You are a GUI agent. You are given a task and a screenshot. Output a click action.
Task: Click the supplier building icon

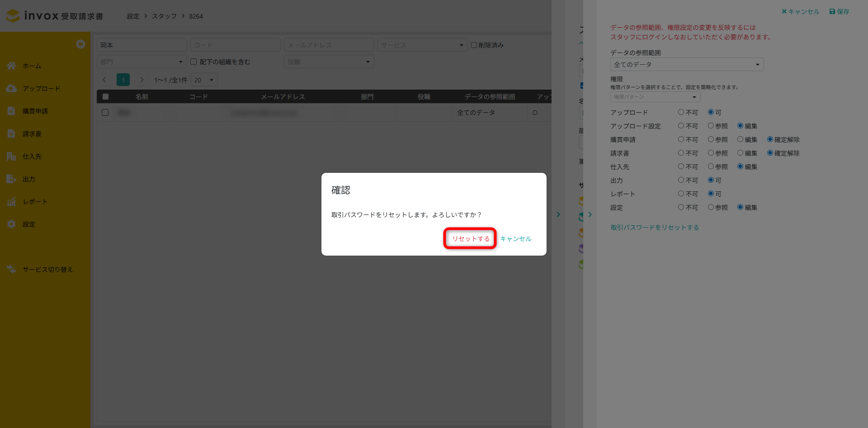coord(11,157)
